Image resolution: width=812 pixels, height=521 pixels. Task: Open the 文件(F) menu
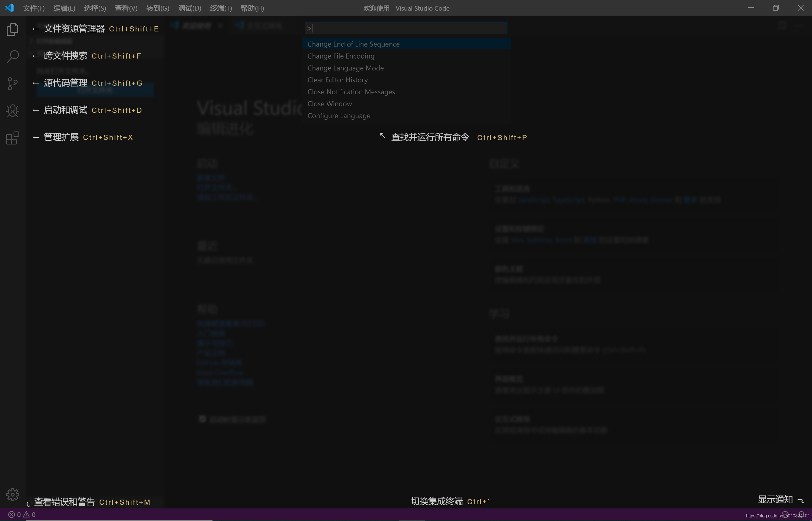point(34,8)
